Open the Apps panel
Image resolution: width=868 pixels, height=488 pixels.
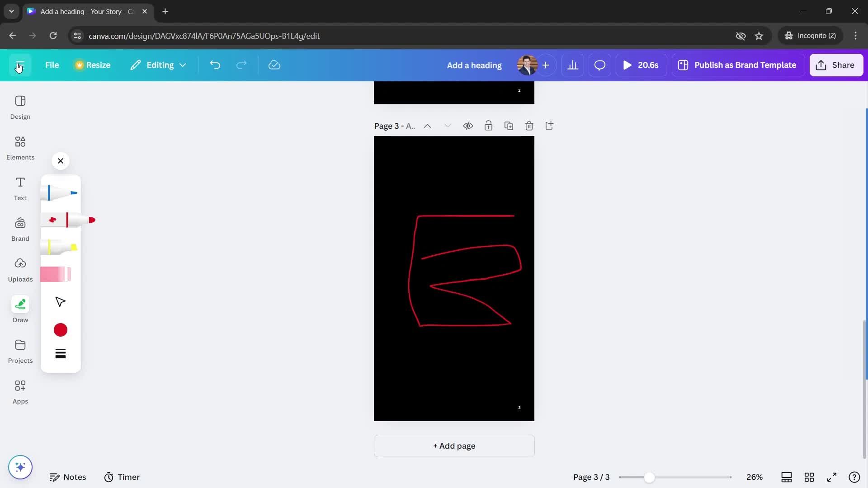20,392
